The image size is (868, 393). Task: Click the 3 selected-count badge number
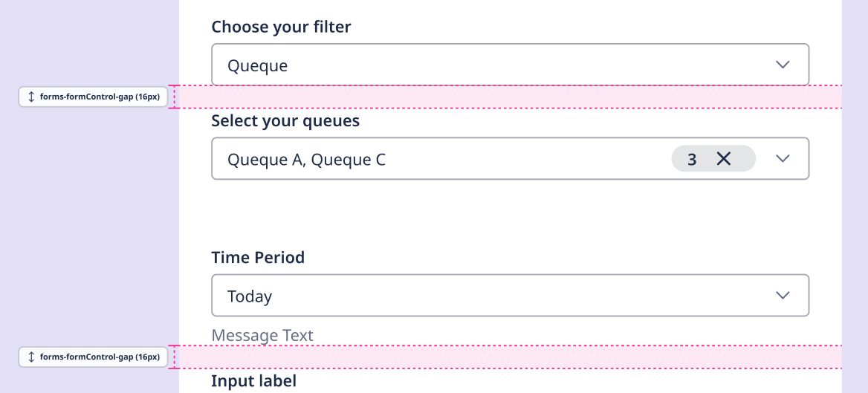[x=692, y=160]
